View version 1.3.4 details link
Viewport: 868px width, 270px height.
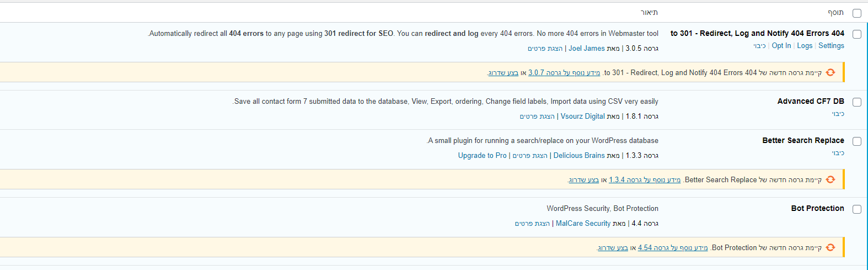tap(645, 180)
